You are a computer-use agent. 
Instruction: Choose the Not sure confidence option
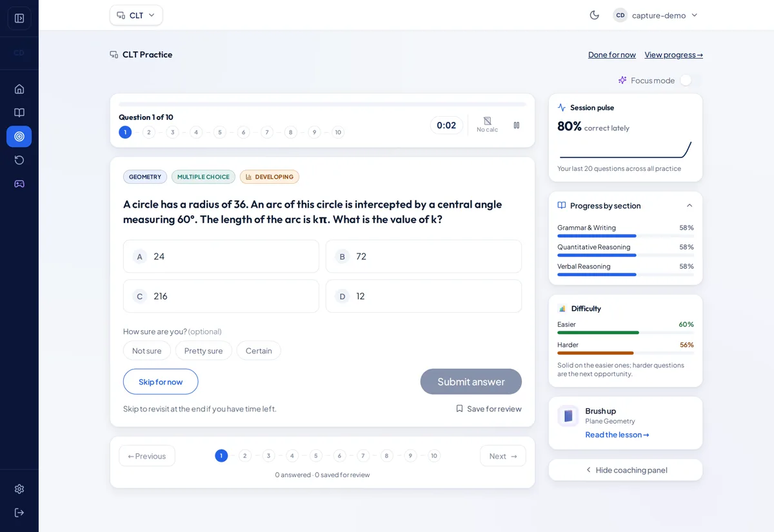147,351
